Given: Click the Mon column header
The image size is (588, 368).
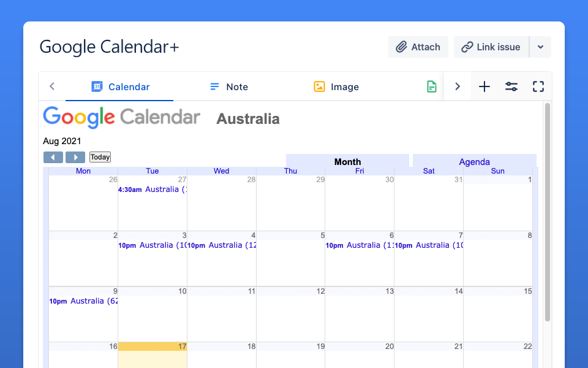Looking at the screenshot, I should coord(83,171).
